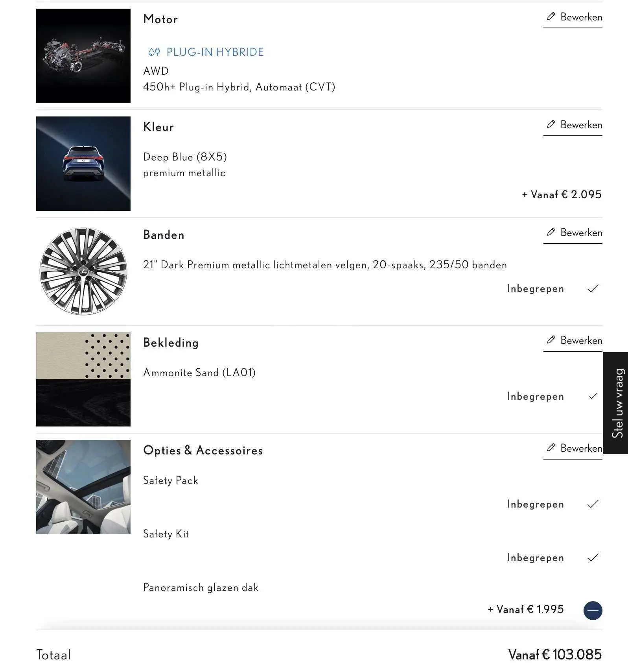View the 21 inch alloy wheel image
628x672 pixels.
click(x=83, y=271)
